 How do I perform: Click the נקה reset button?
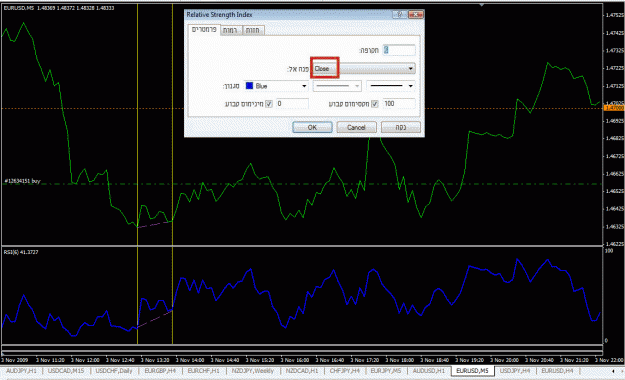click(x=401, y=127)
